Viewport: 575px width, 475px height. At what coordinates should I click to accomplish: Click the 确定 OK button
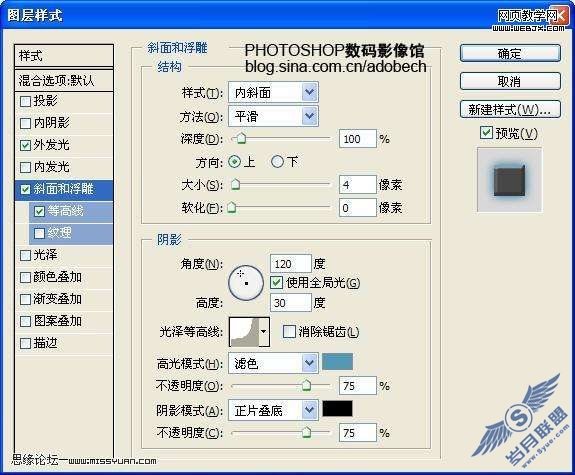[510, 54]
